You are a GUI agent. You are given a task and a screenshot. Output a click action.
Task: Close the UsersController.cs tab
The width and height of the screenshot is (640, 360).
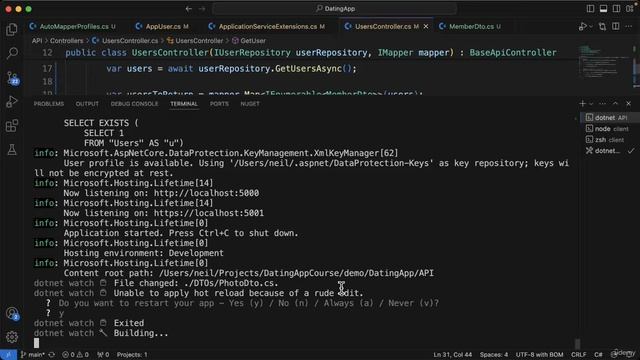pyautogui.click(x=426, y=27)
